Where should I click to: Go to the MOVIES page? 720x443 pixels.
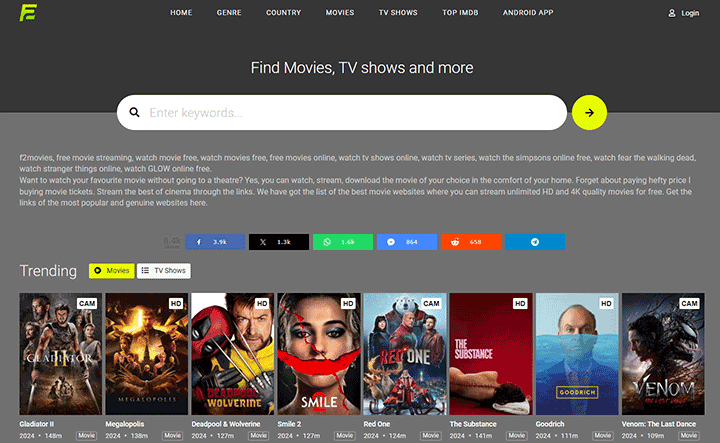pyautogui.click(x=340, y=13)
